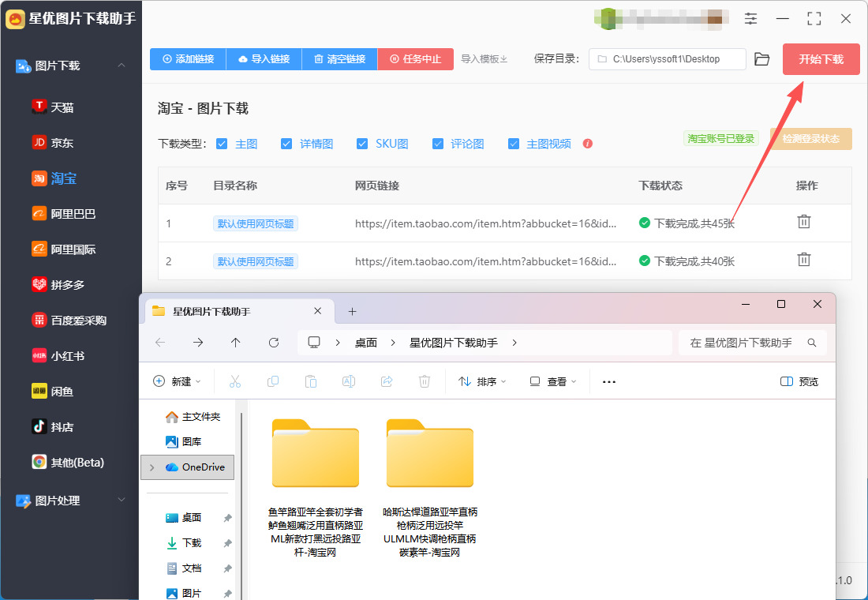Image resolution: width=868 pixels, height=600 pixels.
Task: Toggle the SKU图 checkbox
Action: click(362, 144)
